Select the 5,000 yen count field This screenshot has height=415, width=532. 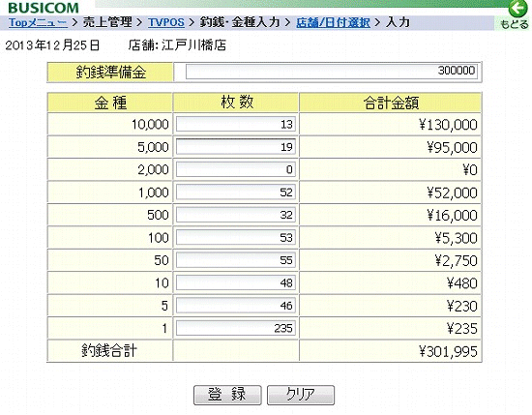pyautogui.click(x=236, y=147)
